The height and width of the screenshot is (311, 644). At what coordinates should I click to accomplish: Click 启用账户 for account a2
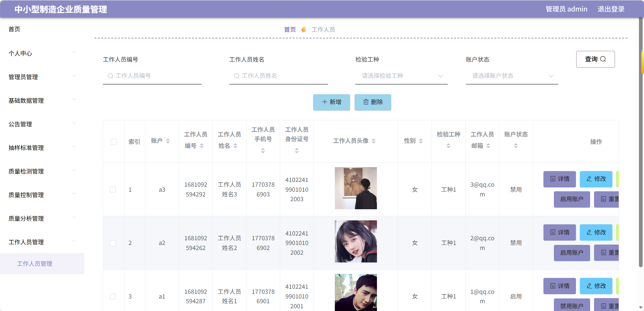pyautogui.click(x=572, y=252)
